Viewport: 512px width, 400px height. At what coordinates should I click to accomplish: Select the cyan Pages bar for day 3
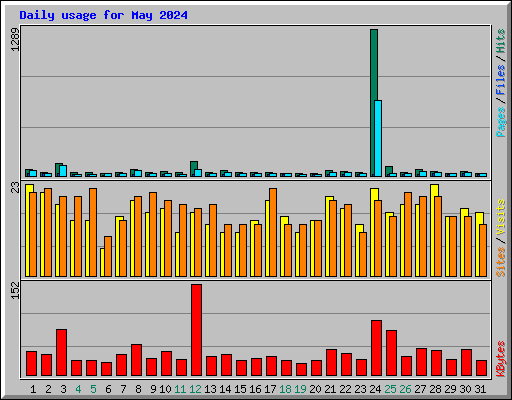[63, 171]
